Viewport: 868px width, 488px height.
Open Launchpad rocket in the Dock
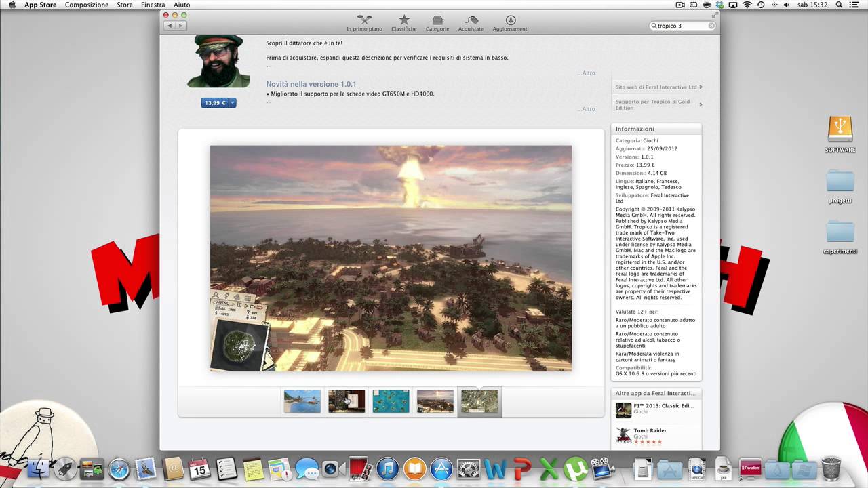pos(65,468)
